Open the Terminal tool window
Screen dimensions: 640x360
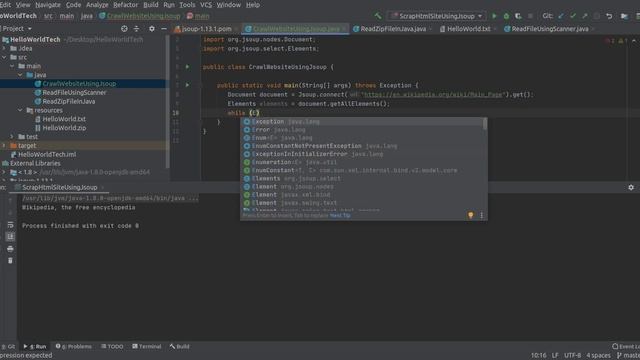coord(147,347)
